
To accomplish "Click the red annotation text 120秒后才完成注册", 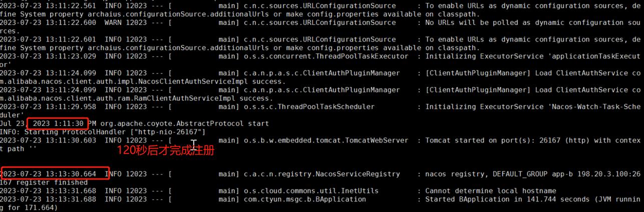I will 166,150.
